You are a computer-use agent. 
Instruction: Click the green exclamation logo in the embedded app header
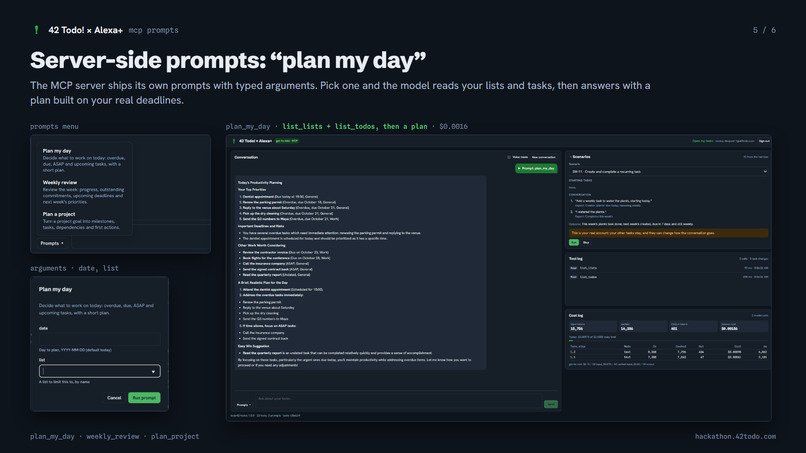(234, 141)
